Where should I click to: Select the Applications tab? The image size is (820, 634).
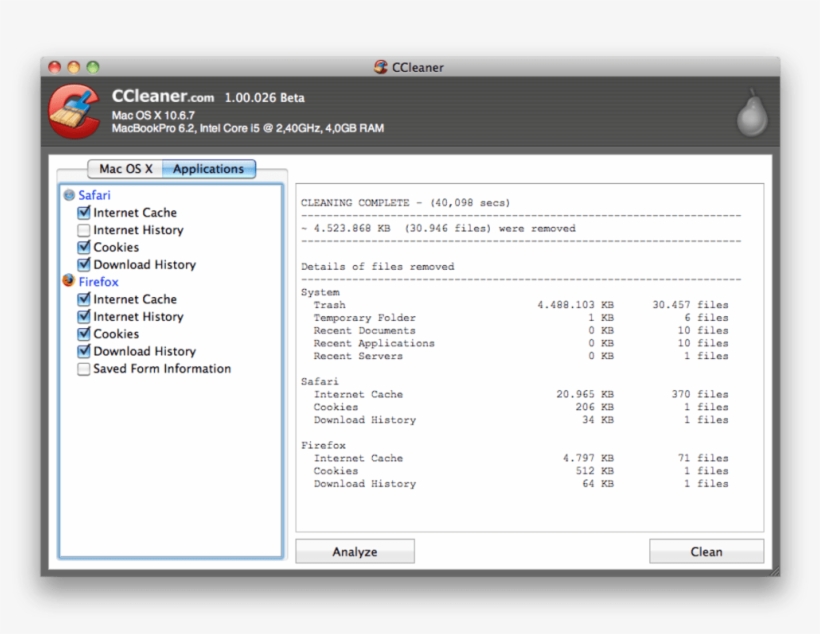point(208,168)
